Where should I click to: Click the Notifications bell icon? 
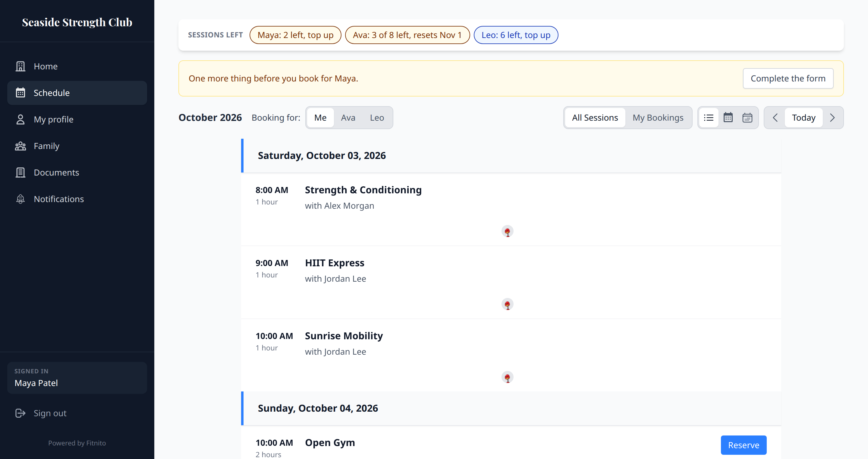(x=20, y=199)
